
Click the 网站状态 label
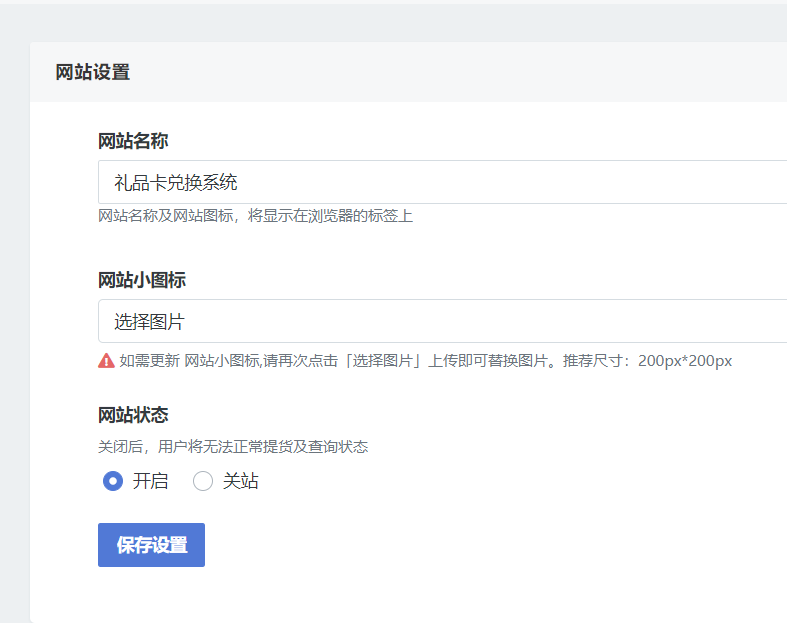coord(133,415)
